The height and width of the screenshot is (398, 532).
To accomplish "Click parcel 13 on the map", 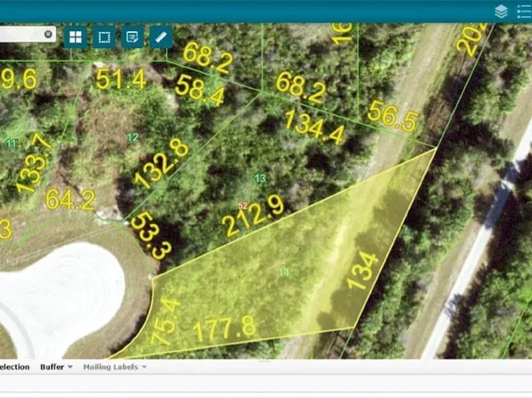I will (260, 178).
